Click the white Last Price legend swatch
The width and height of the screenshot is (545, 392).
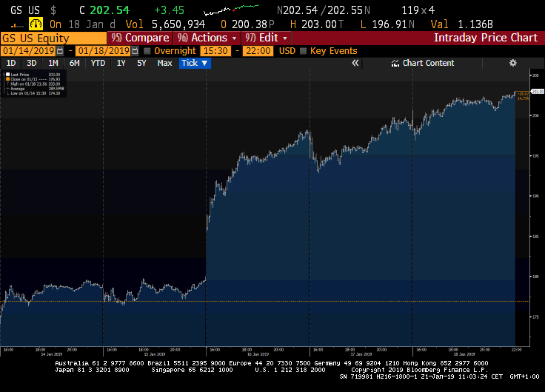[x=7, y=74]
